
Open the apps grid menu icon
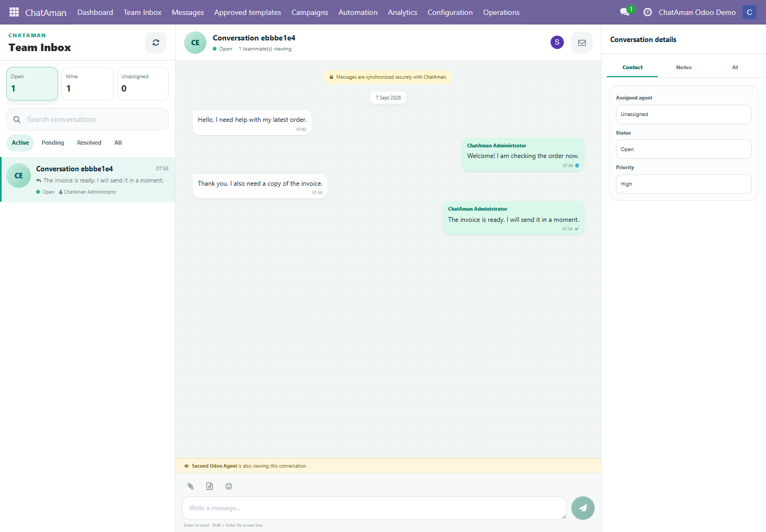[x=14, y=12]
